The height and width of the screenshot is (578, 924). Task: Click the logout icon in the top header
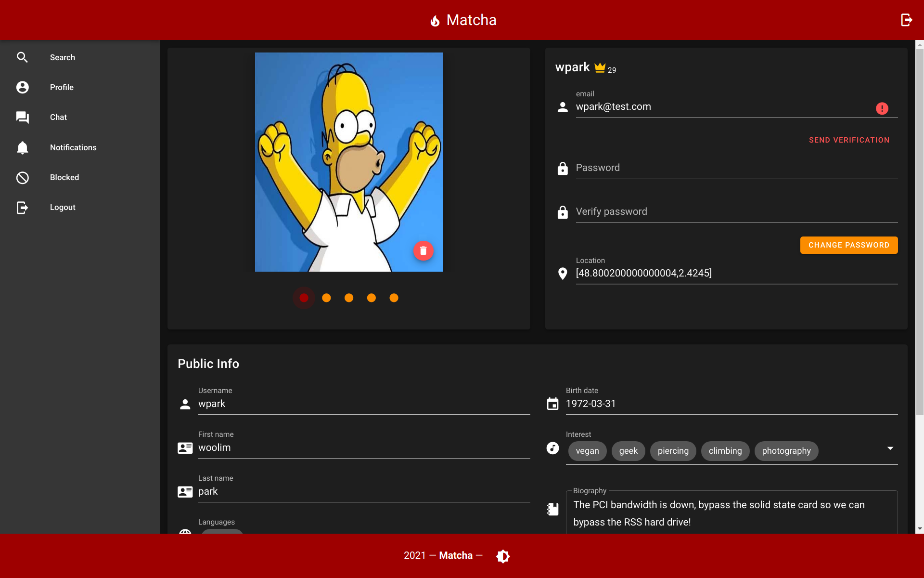click(906, 20)
